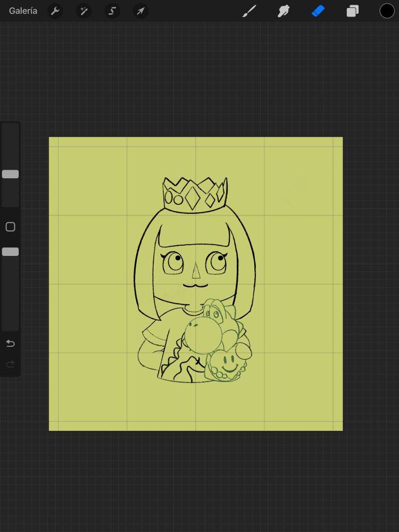This screenshot has width=399, height=532.
Task: Click the brush opacity slider handle
Action: click(x=11, y=252)
